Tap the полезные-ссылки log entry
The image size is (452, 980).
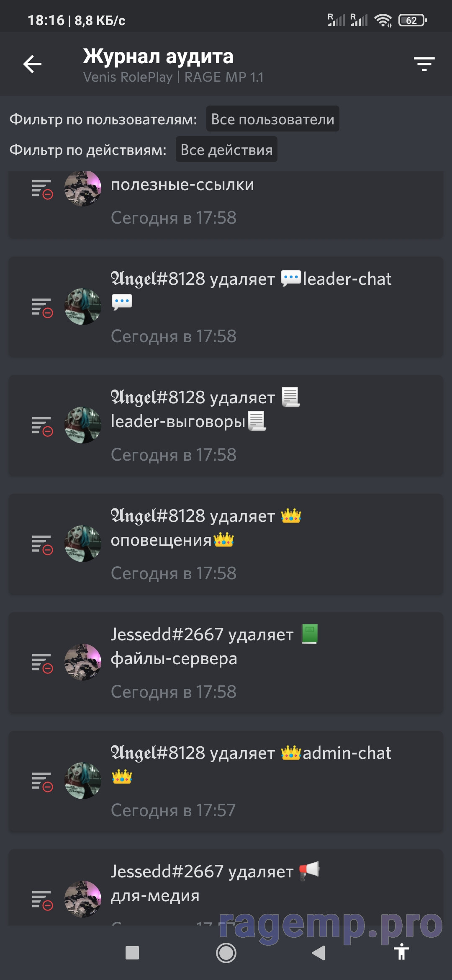point(226,205)
